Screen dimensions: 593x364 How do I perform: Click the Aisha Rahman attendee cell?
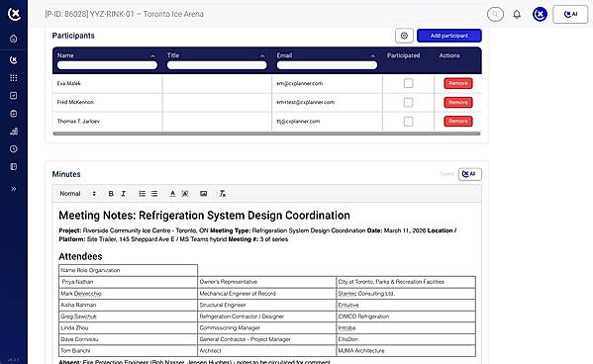click(129, 305)
